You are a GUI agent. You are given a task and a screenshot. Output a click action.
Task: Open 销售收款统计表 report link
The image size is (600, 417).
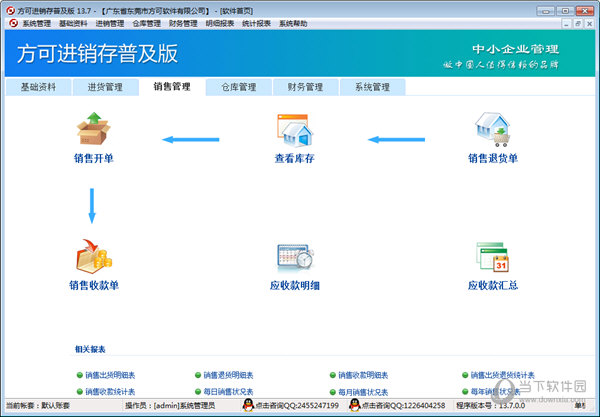point(110,392)
